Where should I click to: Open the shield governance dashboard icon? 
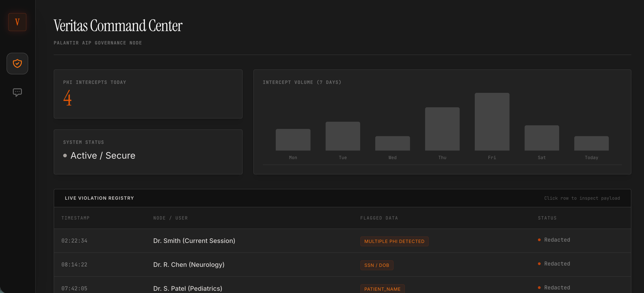pos(17,64)
